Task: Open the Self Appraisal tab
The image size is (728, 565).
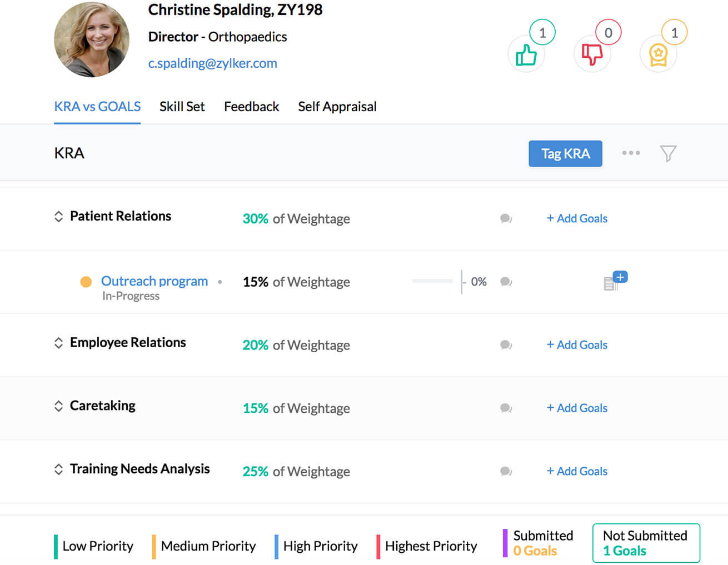Action: pos(337,107)
